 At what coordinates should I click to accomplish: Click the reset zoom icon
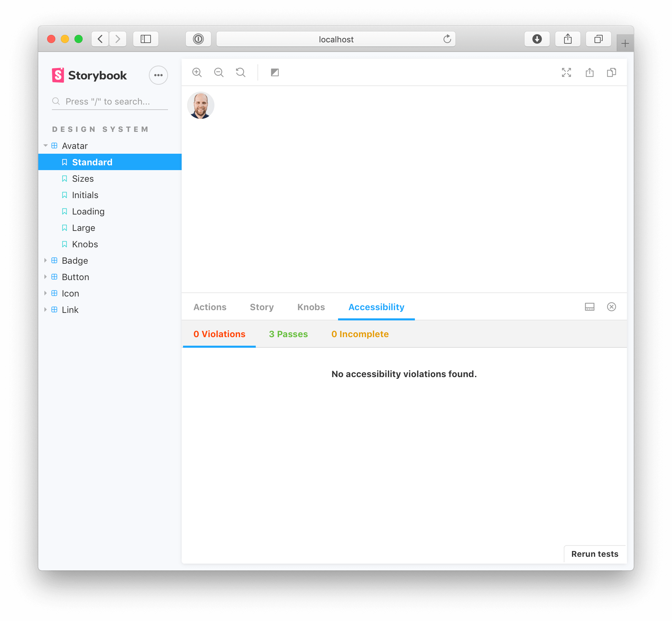(241, 72)
